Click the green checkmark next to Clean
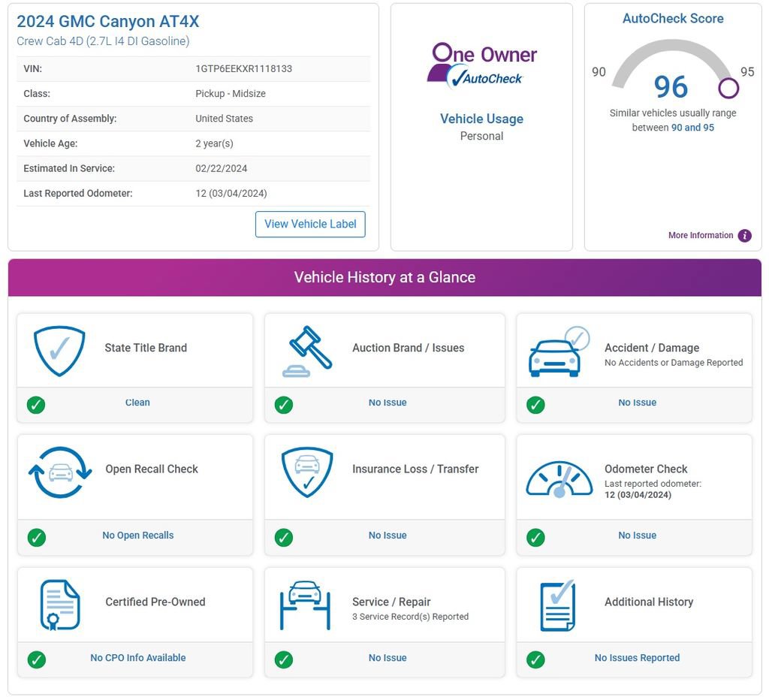The image size is (769, 700). click(x=36, y=405)
